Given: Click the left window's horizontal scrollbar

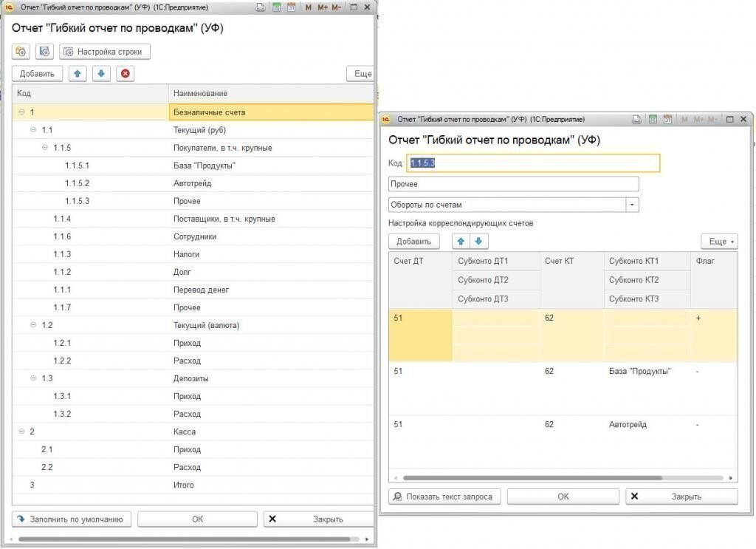Looking at the screenshot, I should 184,539.
